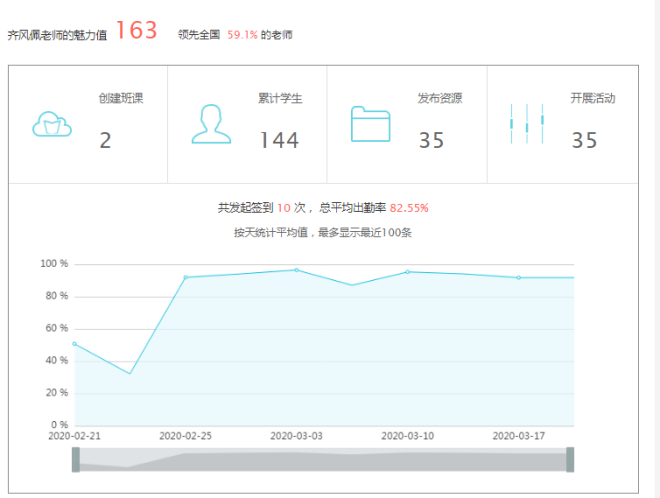Image resolution: width=660 pixels, height=498 pixels.
Task: Click the left handle of chart range slider
Action: click(x=76, y=459)
